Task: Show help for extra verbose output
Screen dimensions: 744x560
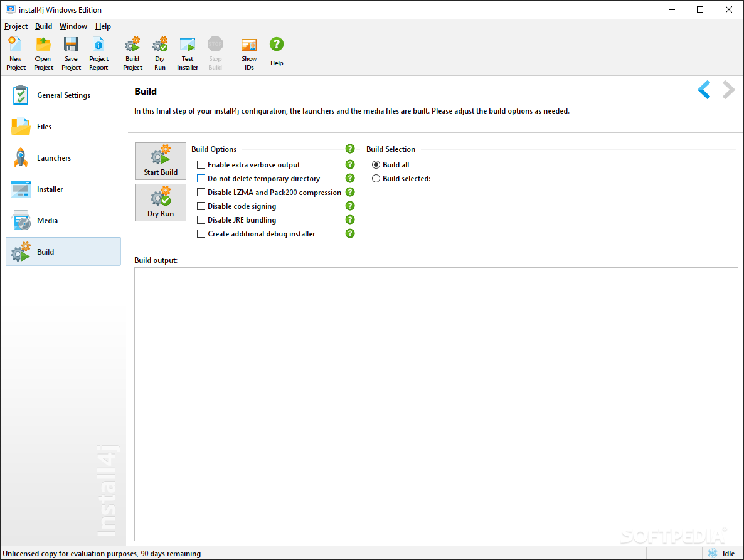Action: coord(350,164)
